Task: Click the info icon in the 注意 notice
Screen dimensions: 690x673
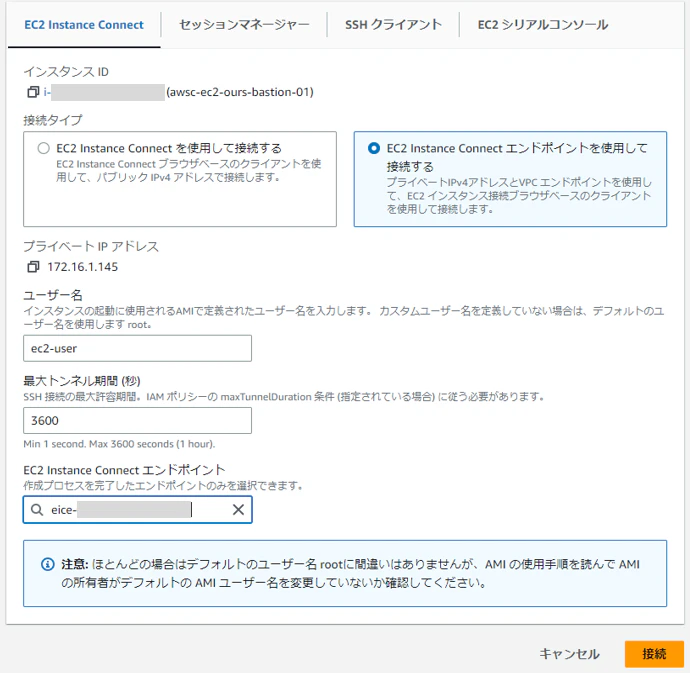Action: click(48, 564)
